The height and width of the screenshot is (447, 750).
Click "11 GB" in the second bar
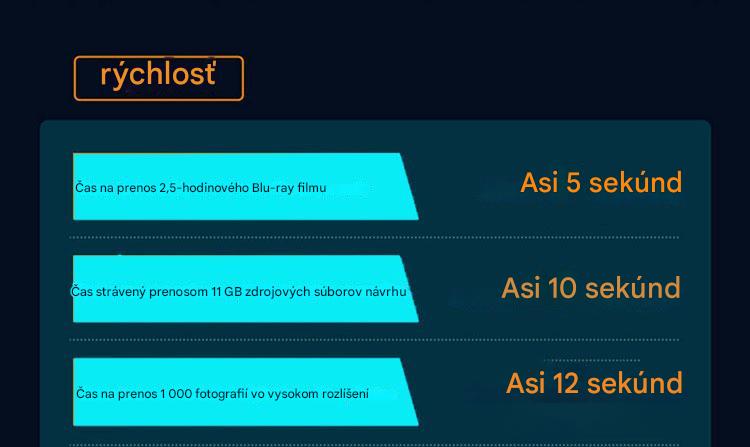pyautogui.click(x=227, y=292)
